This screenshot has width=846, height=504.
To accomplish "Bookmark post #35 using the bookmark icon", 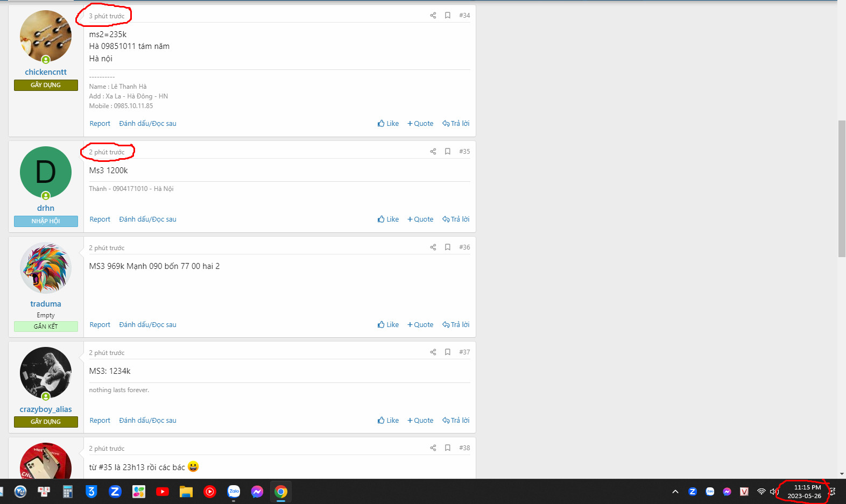I will point(447,152).
